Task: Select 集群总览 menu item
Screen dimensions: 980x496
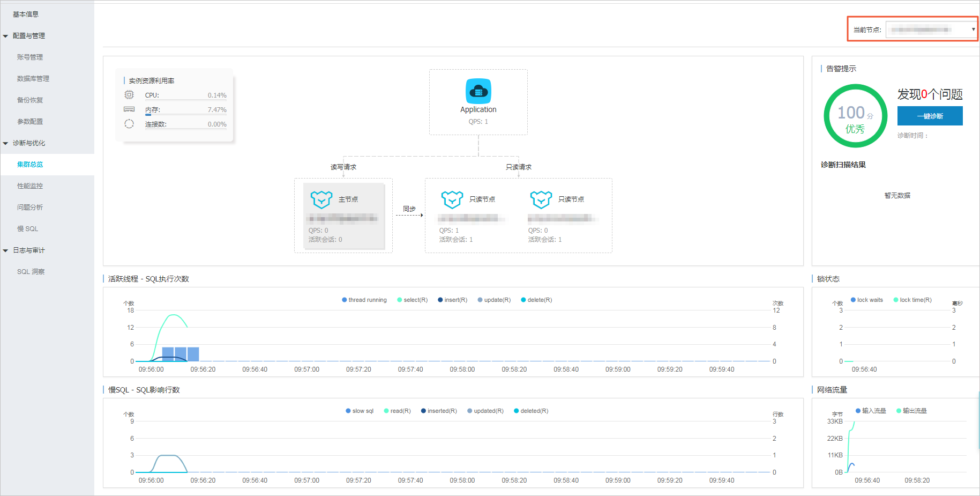Action: click(47, 165)
